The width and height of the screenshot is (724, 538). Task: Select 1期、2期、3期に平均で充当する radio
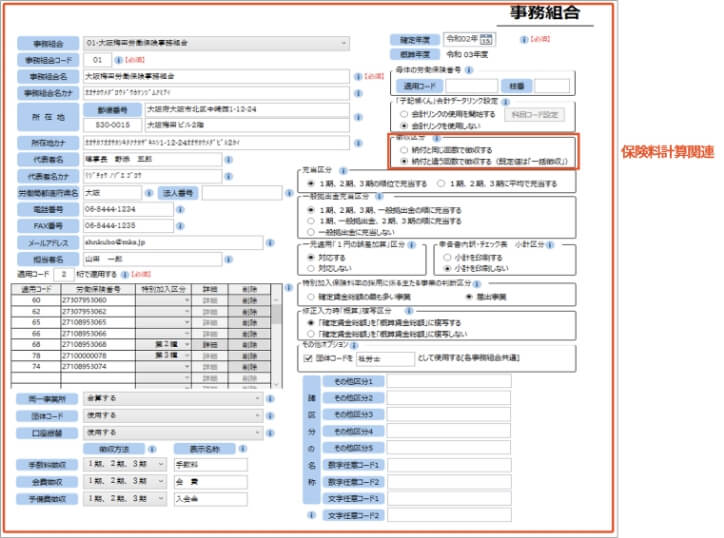click(441, 184)
